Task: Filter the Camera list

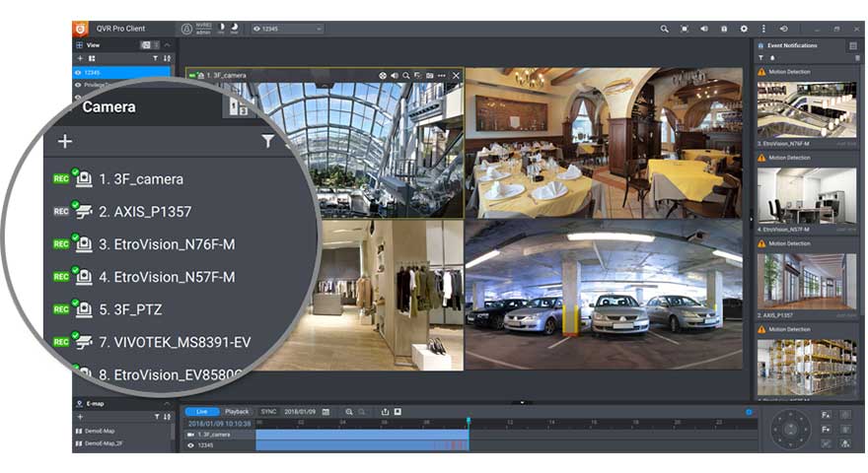Action: (267, 142)
